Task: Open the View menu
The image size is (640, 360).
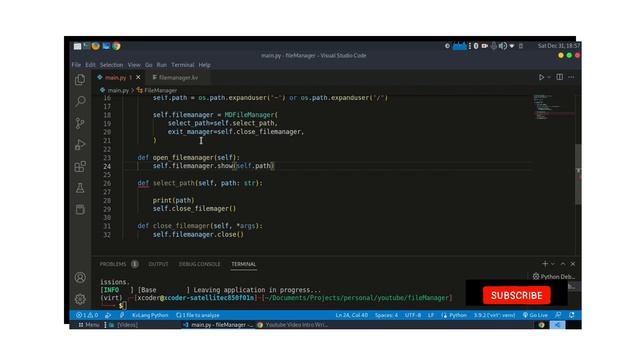Action: (x=134, y=65)
